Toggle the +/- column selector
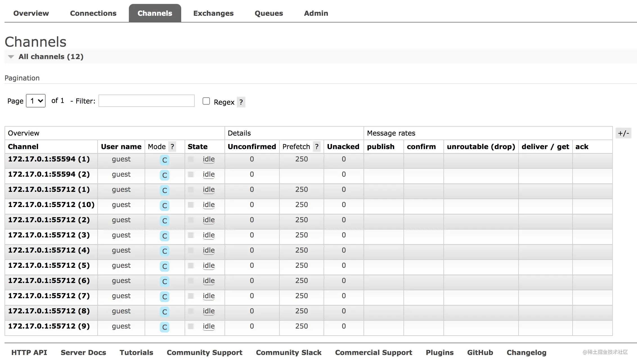Viewport: 637px width, 364px height. pos(623,133)
